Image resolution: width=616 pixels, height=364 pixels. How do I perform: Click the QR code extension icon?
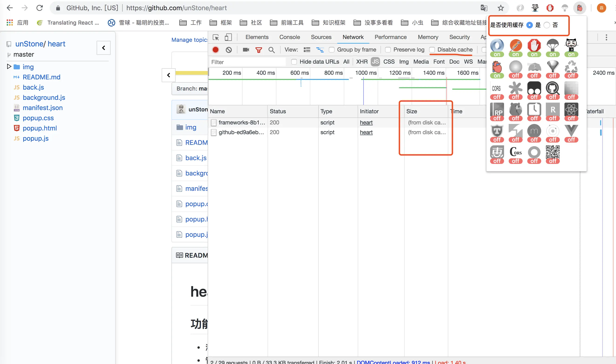pos(552,152)
